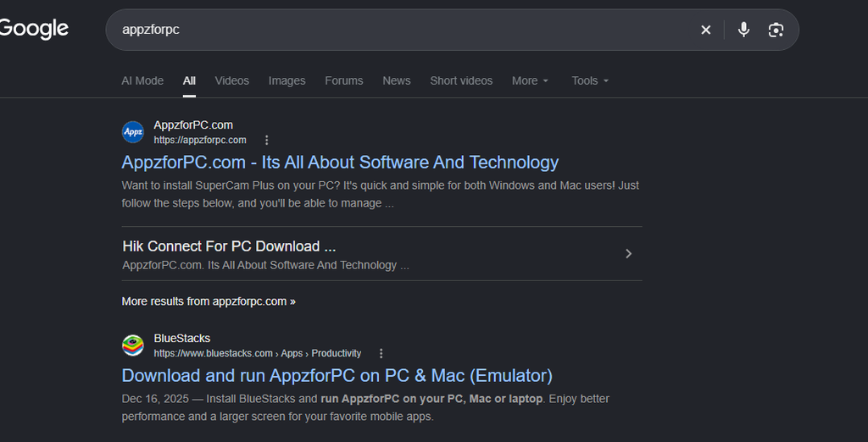Screen dimensions: 868x442
Task: Click the BlueStacks favicon
Action: pyautogui.click(x=133, y=345)
